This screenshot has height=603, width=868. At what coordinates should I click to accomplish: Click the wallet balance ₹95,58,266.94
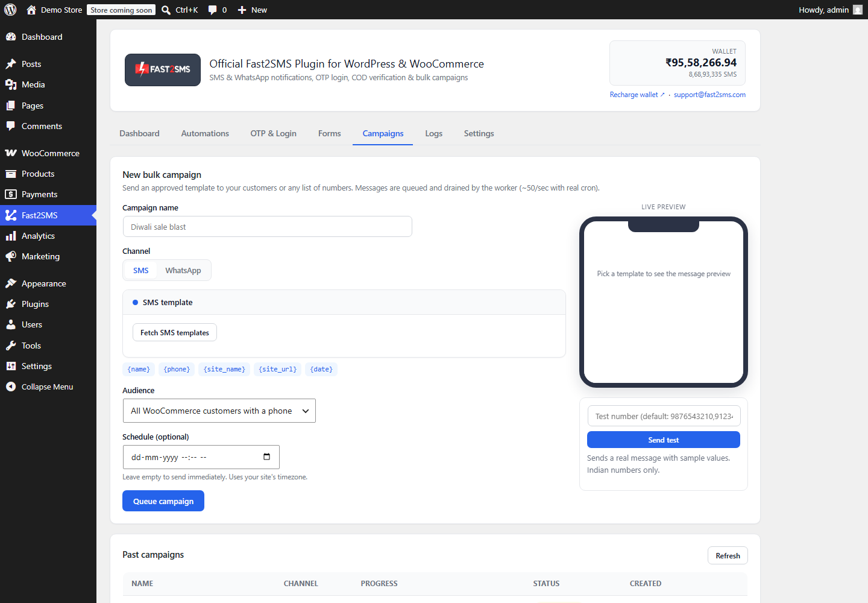coord(701,63)
